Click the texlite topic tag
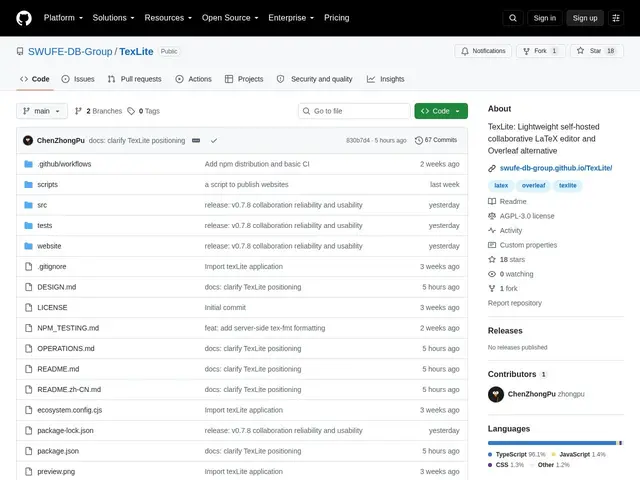The image size is (640, 480). click(x=567, y=186)
